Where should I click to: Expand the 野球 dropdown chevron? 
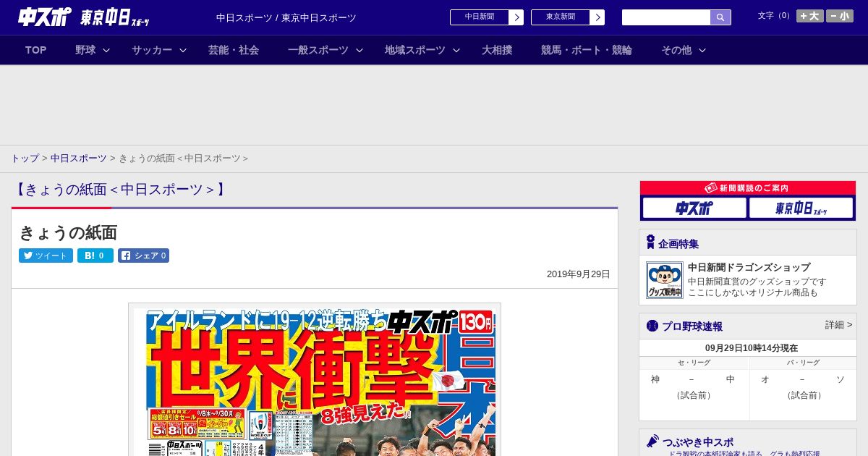[106, 50]
